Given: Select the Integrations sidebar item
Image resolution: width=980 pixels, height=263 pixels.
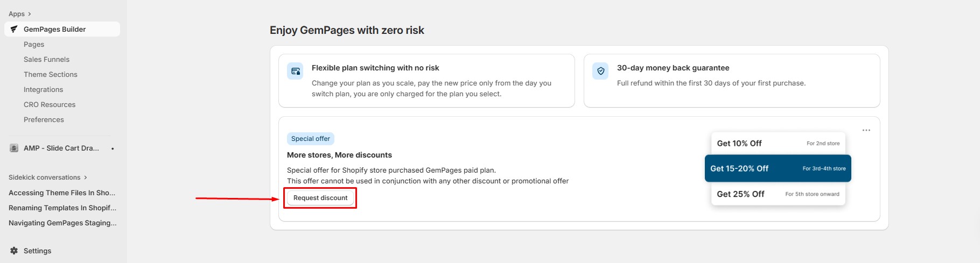Looking at the screenshot, I should pyautogui.click(x=43, y=89).
